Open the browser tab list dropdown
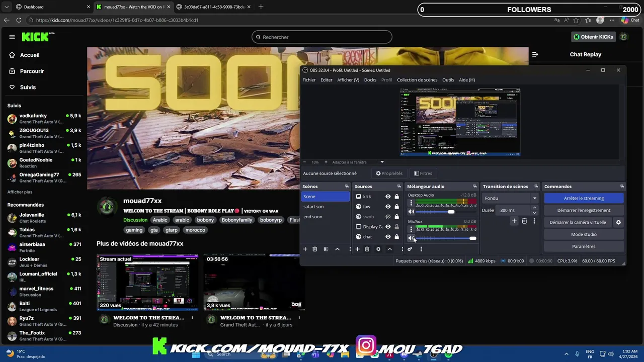644x362 pixels. coord(7,7)
